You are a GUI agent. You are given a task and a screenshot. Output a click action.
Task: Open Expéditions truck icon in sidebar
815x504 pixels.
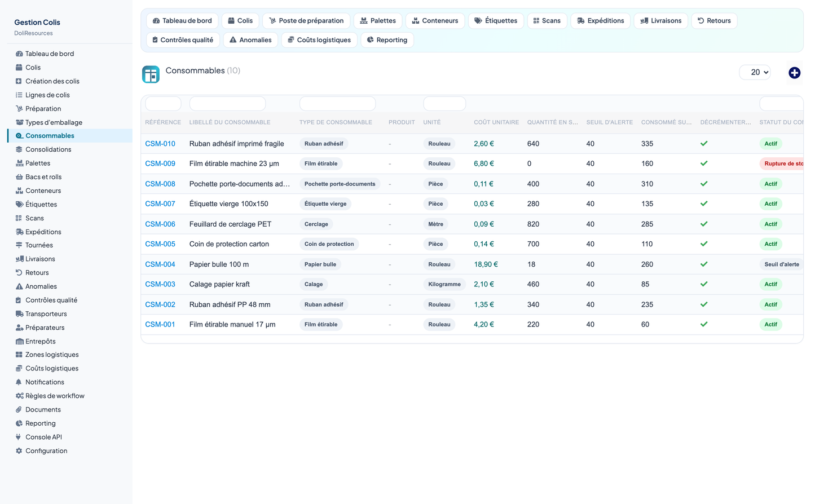point(19,232)
